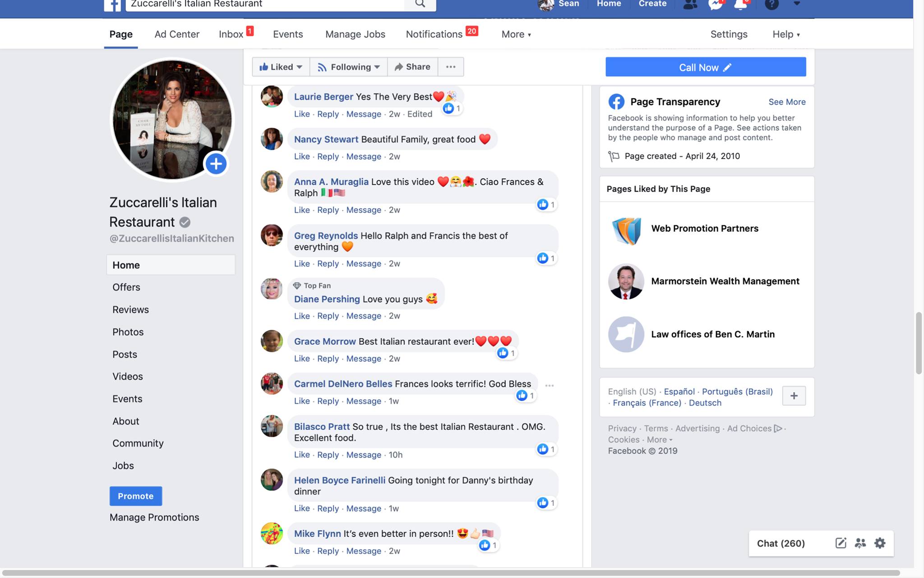
Task: Open Diane Pershing's profile picture
Action: pyautogui.click(x=272, y=289)
